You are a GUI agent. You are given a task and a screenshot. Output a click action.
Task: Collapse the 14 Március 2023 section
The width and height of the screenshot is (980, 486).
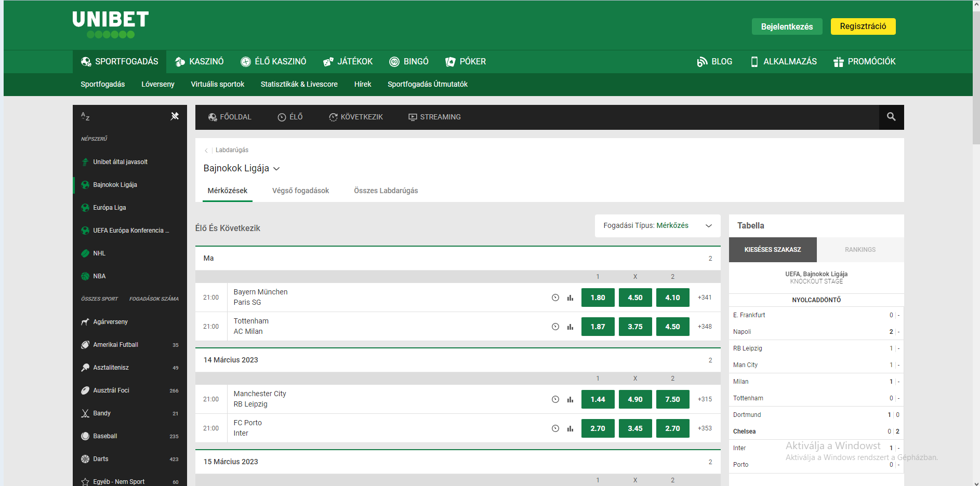(x=458, y=360)
